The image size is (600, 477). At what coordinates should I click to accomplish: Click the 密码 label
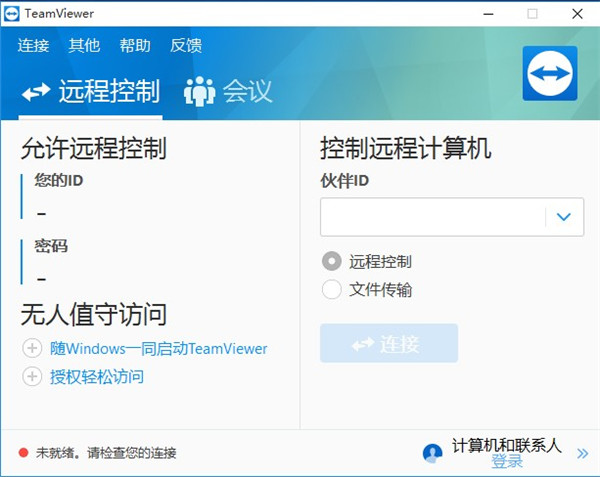point(51,246)
